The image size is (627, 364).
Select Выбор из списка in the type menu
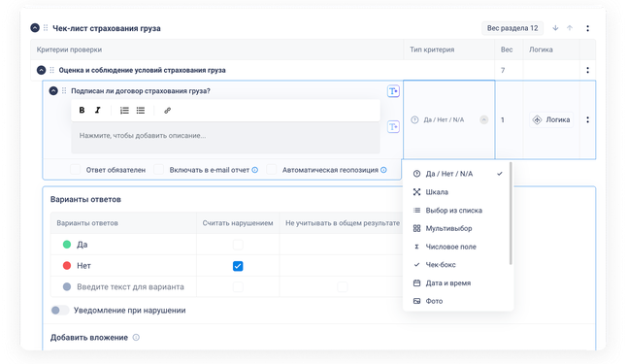(x=458, y=210)
